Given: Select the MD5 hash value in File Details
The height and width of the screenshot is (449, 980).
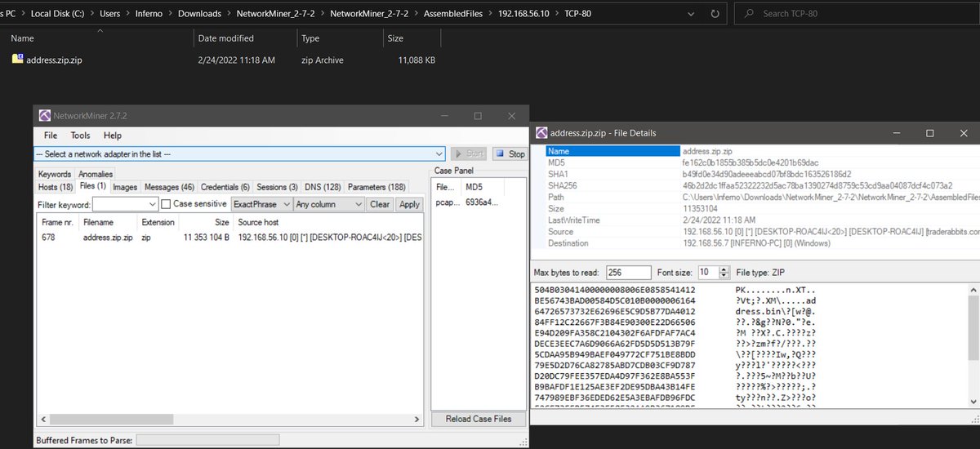Looking at the screenshot, I should (x=750, y=162).
